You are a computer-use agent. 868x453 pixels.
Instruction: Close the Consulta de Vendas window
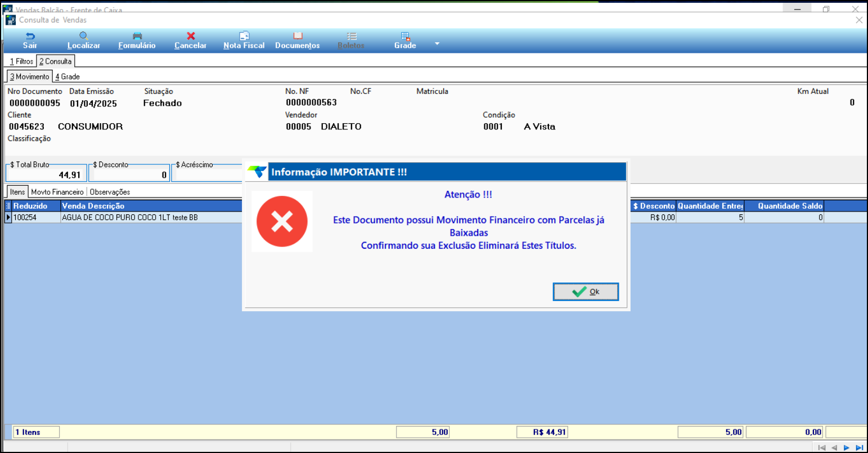[859, 20]
